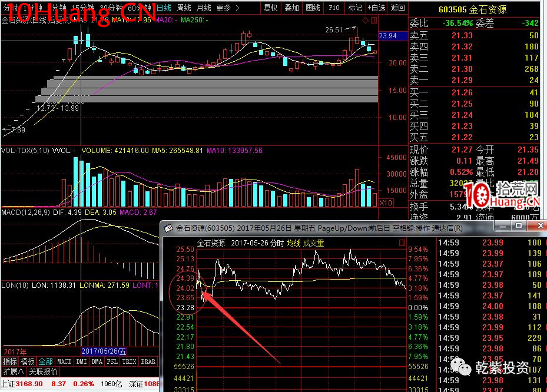Screen dimensions: 547x392
Task: Choose the TRIX indicator tab
Action: click(129, 361)
